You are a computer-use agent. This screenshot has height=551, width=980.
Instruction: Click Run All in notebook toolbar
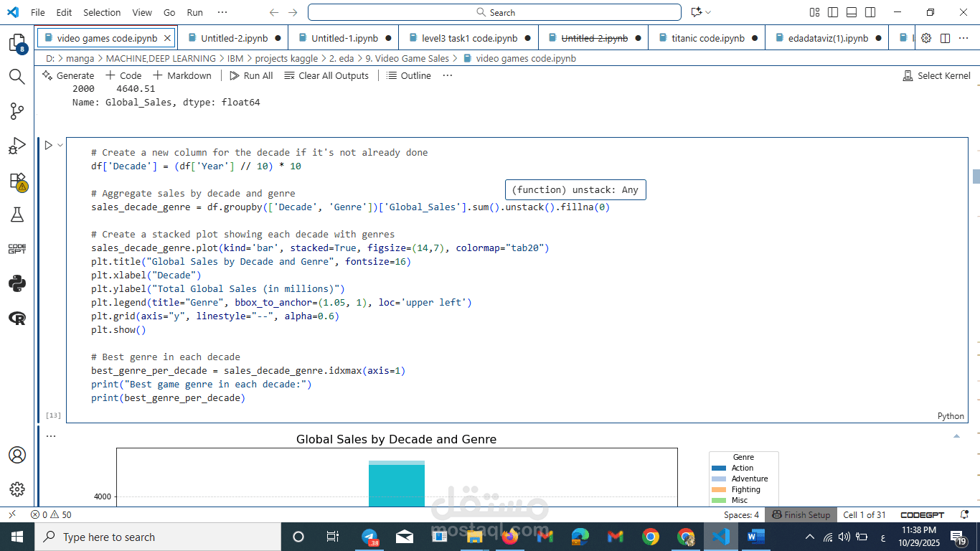click(x=251, y=75)
